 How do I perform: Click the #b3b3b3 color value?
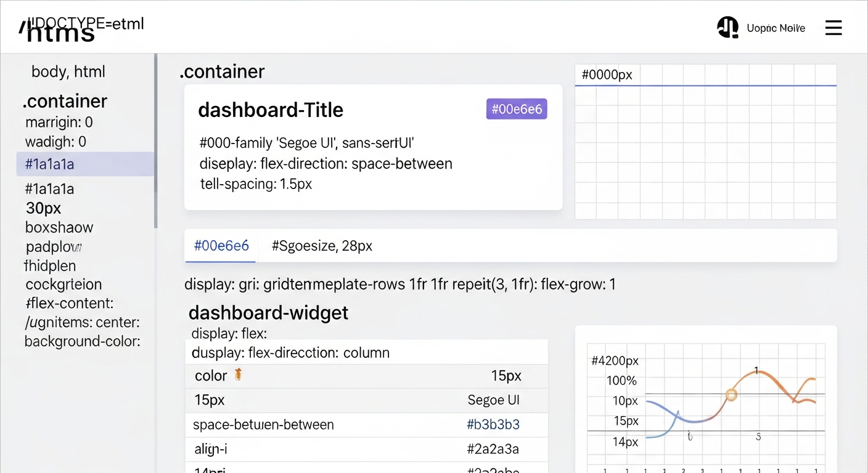pos(493,425)
